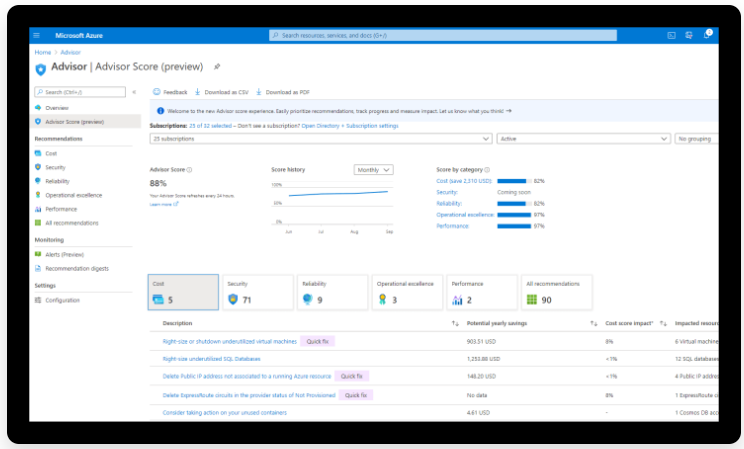Click the Feedback smiley icon

tap(157, 91)
